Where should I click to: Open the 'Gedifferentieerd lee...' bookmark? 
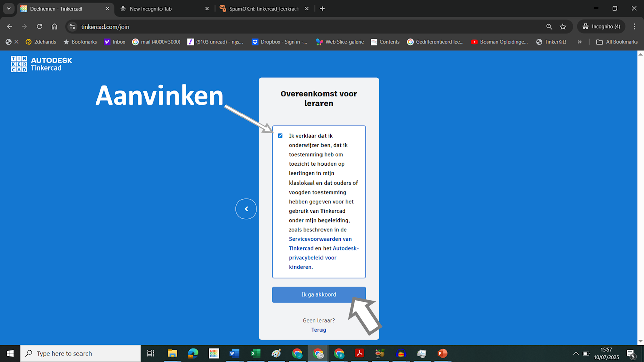tap(436, 42)
